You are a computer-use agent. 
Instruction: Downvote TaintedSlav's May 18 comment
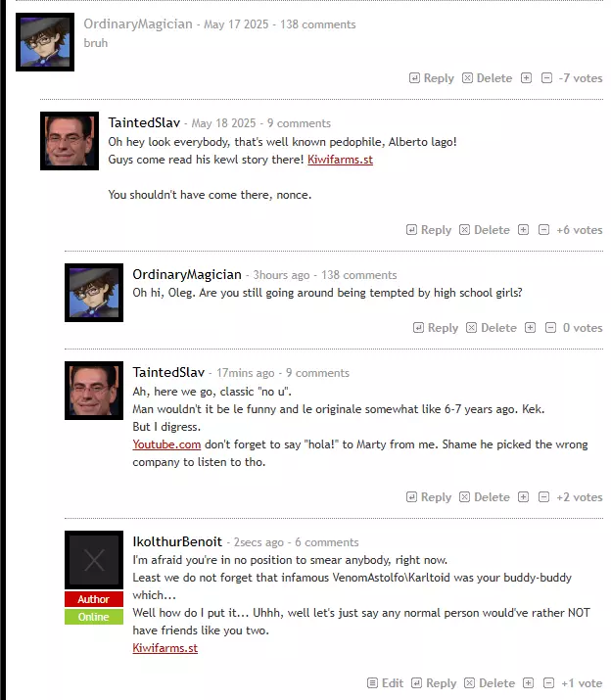[x=543, y=230]
